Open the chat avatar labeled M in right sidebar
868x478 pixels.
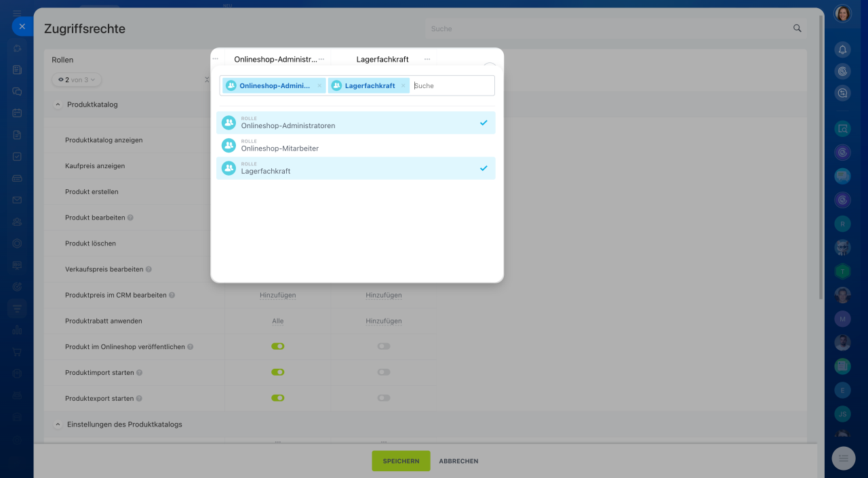pyautogui.click(x=842, y=318)
